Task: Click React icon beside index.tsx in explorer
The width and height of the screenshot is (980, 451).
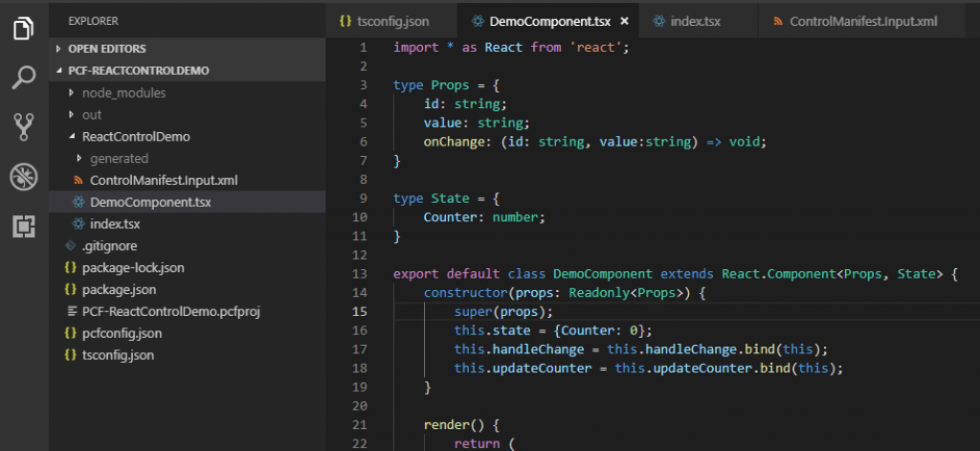Action: (x=78, y=224)
